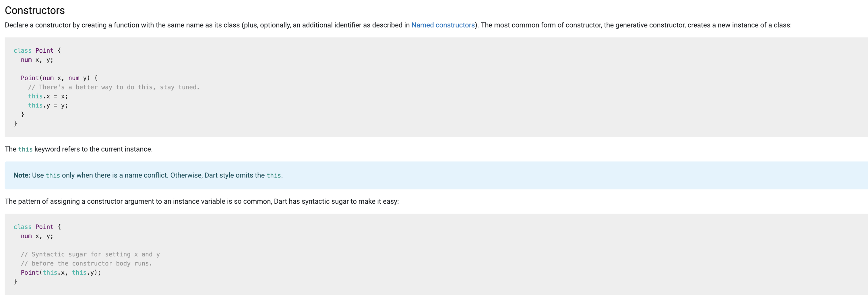Click 'num x, y;' in second code block

pyautogui.click(x=37, y=236)
